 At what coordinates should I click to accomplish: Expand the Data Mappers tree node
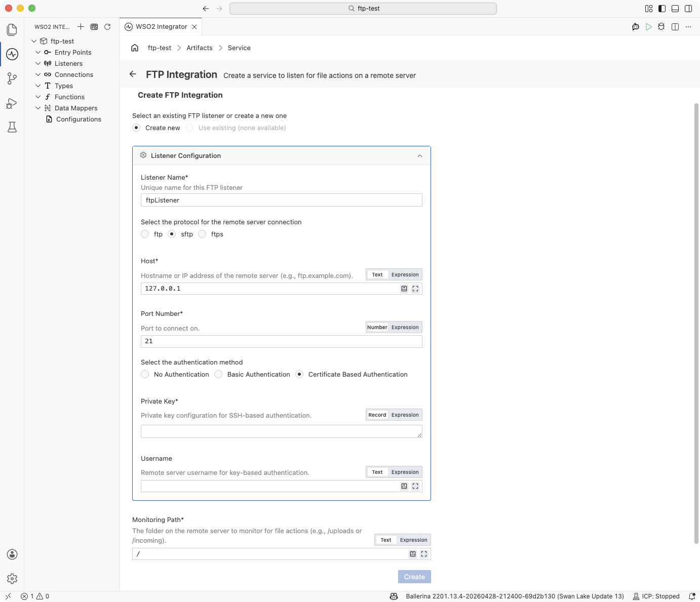click(38, 108)
